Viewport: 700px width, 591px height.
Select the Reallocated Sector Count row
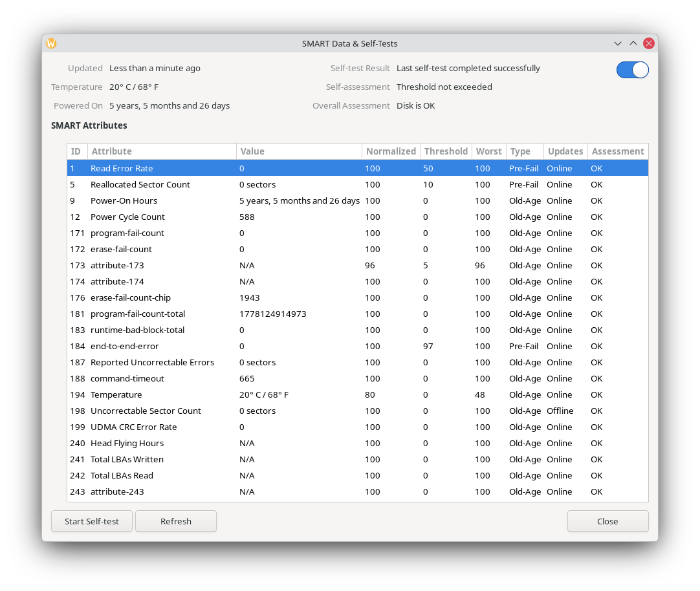click(140, 184)
